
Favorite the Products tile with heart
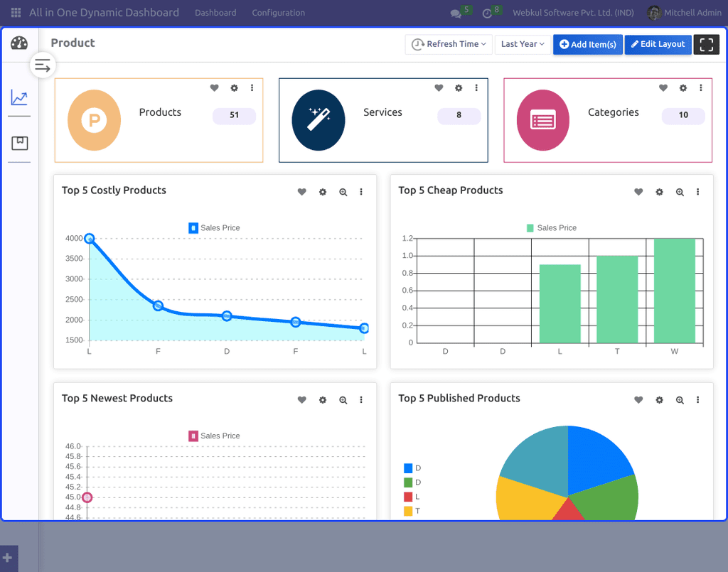coord(214,88)
